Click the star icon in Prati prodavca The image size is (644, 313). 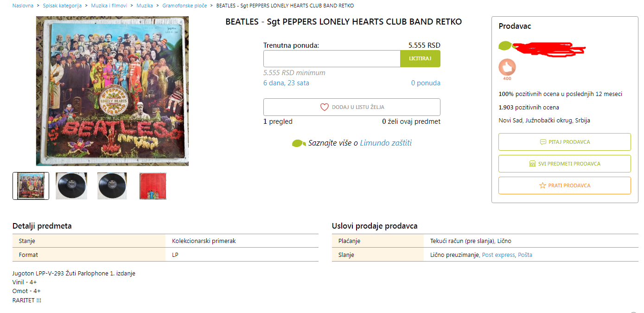(x=542, y=185)
